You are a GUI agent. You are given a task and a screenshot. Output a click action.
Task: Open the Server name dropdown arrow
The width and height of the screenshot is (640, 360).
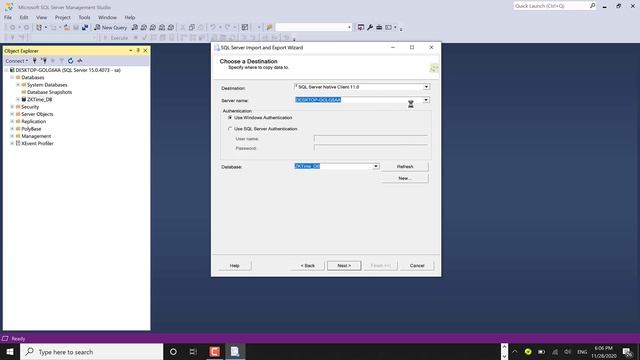(426, 100)
